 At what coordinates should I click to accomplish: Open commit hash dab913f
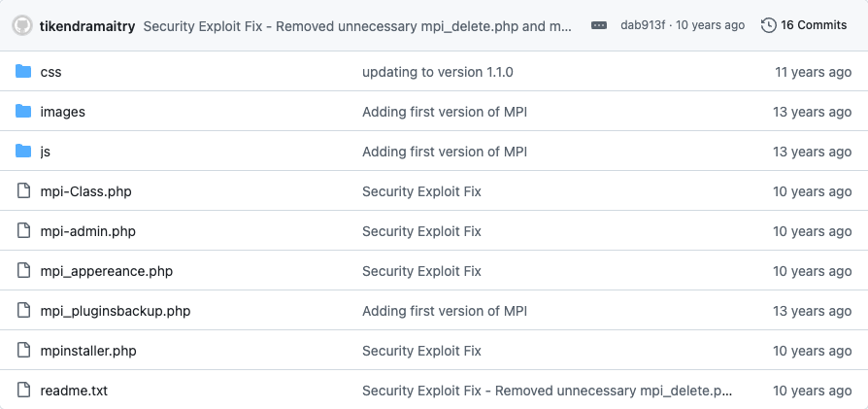coord(643,25)
